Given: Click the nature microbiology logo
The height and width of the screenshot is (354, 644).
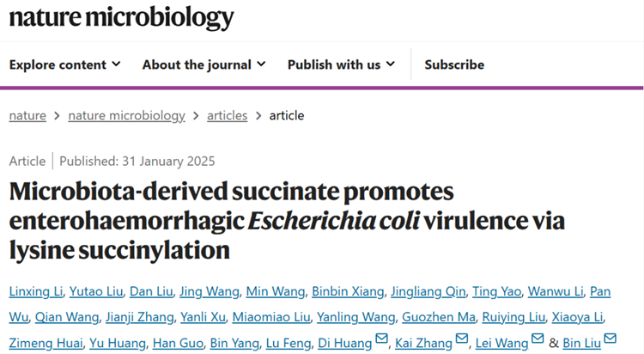Looking at the screenshot, I should click(122, 18).
